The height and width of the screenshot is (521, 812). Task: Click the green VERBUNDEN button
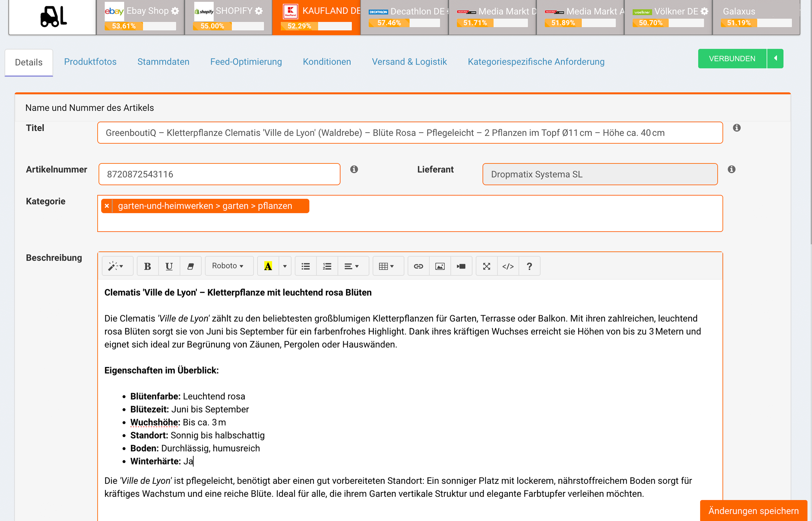[732, 59]
